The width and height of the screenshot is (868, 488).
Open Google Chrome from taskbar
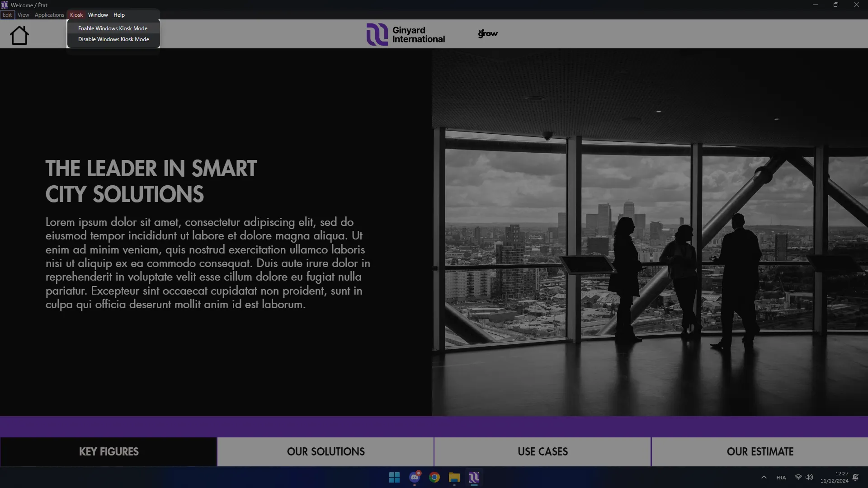point(434,478)
